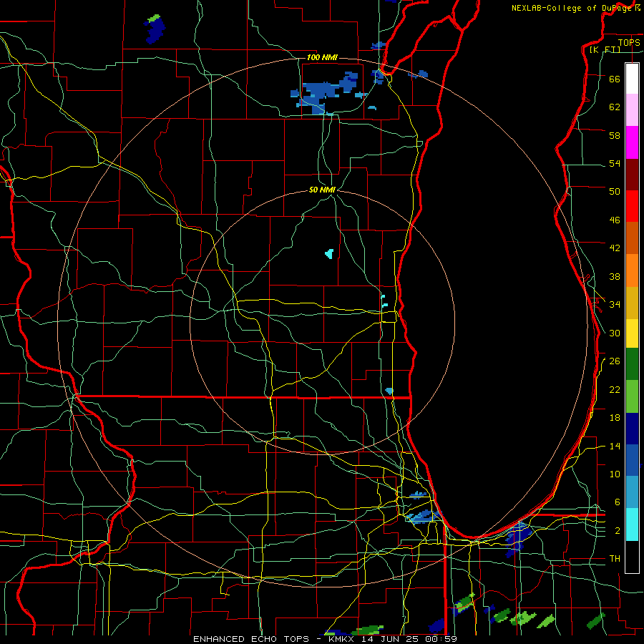Click the "42" scale value
This screenshot has width=644, height=644.
coord(615,248)
